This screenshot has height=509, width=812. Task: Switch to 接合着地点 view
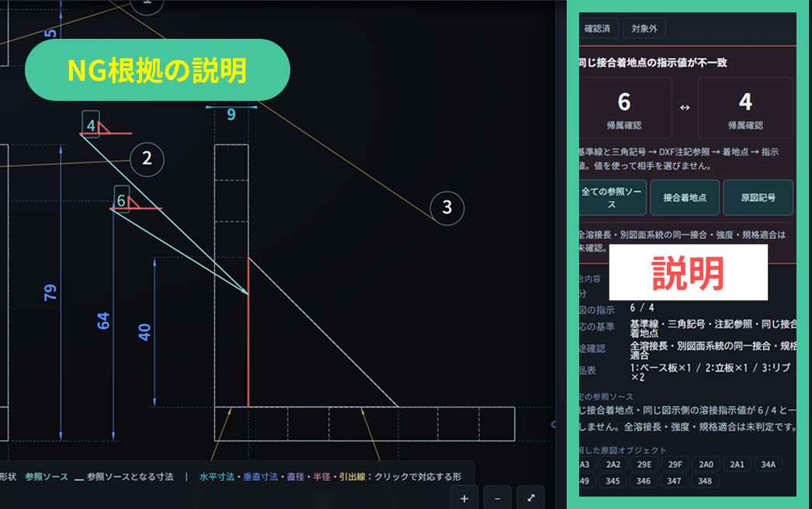tap(685, 197)
